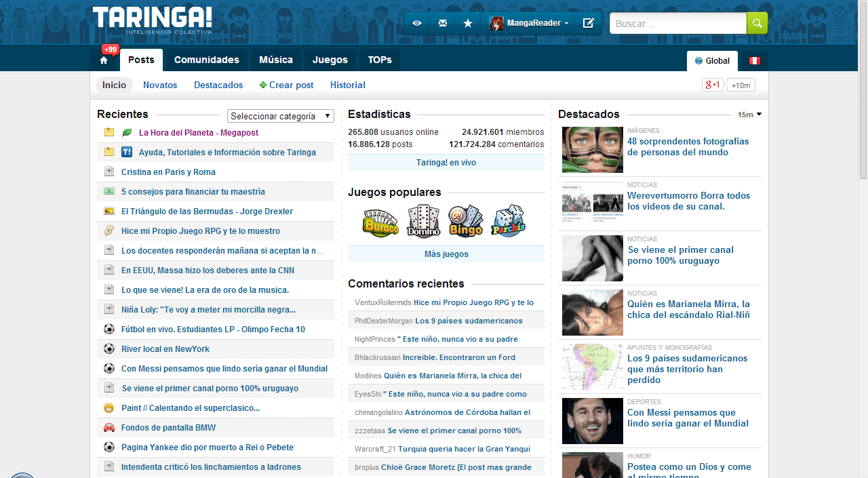Select the Global tab

(x=712, y=61)
